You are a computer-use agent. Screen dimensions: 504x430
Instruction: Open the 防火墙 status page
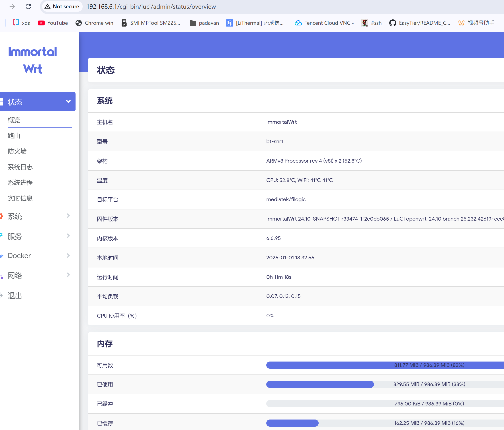tap(17, 151)
